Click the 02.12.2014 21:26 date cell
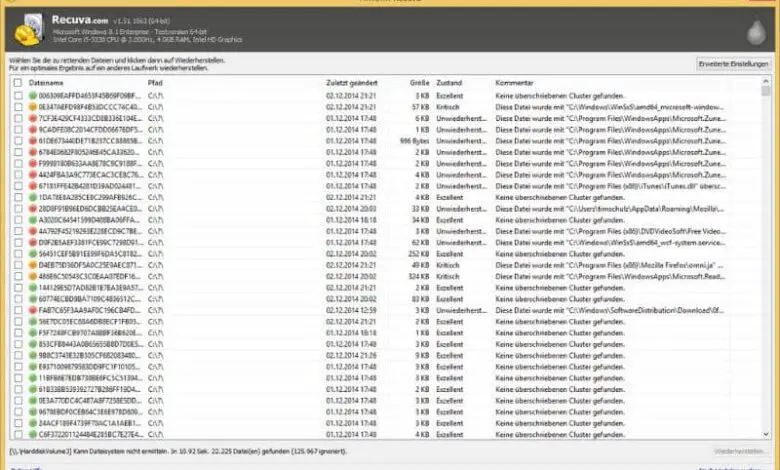Image resolution: width=780 pixels, height=470 pixels. 351,356
